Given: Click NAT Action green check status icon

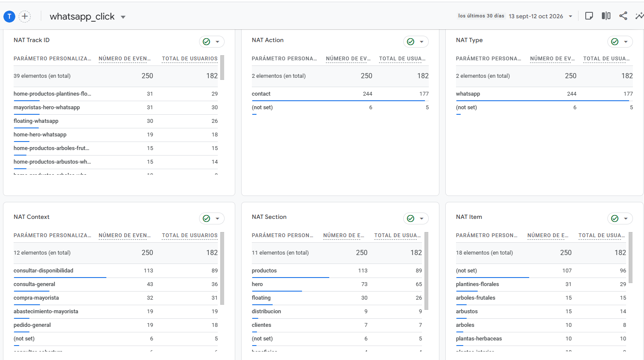Looking at the screenshot, I should (410, 42).
